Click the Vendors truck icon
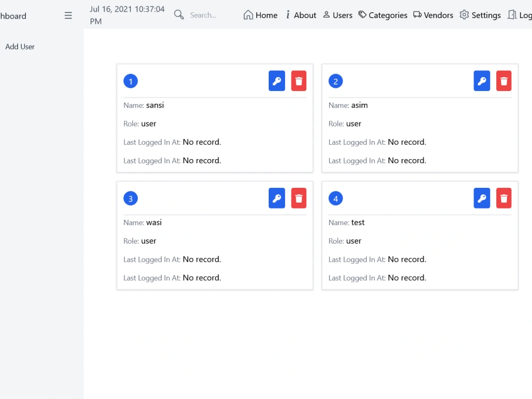Image resolution: width=532 pixels, height=399 pixels. [x=417, y=14]
